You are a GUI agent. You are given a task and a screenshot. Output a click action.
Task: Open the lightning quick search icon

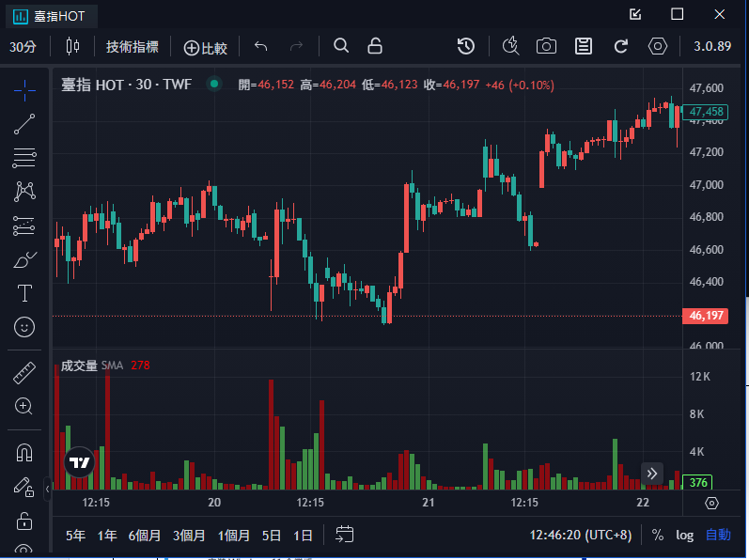[510, 46]
